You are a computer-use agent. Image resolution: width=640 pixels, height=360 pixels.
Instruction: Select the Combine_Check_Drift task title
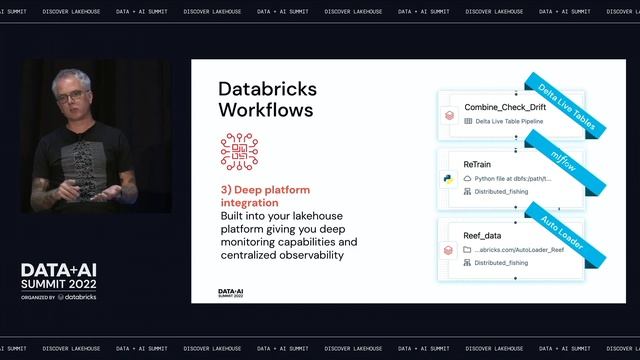505,107
